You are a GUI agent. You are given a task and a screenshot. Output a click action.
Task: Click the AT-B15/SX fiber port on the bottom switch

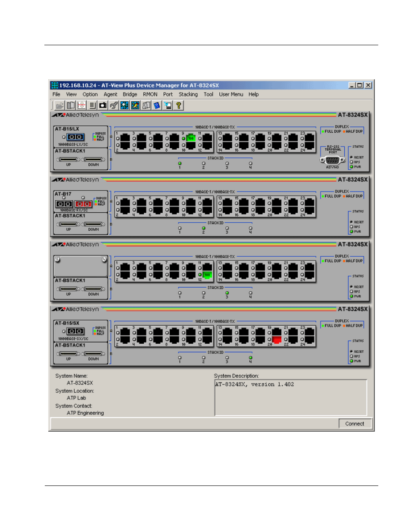coord(75,331)
